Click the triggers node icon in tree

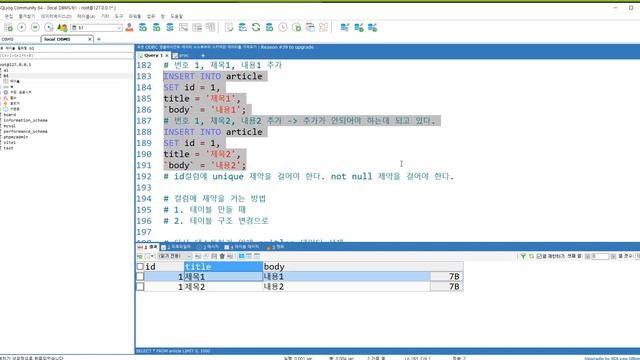coord(6,104)
